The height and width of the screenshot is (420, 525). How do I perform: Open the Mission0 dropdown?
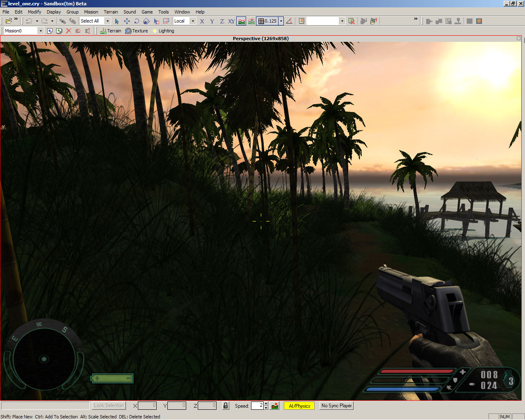click(x=40, y=31)
